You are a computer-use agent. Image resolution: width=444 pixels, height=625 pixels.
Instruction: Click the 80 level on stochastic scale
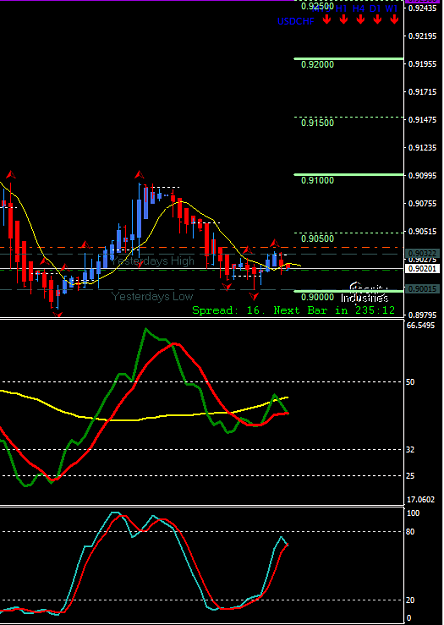(x=411, y=532)
